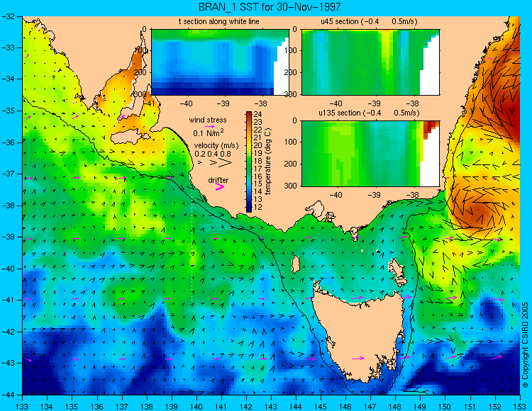532x411 pixels.
Task: Click latitude label -42 on main axis
Action: (x=8, y=332)
